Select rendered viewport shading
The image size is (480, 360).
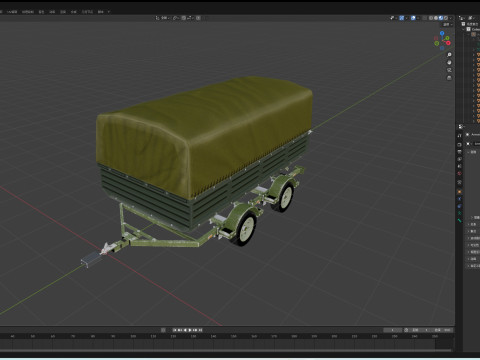(446, 18)
